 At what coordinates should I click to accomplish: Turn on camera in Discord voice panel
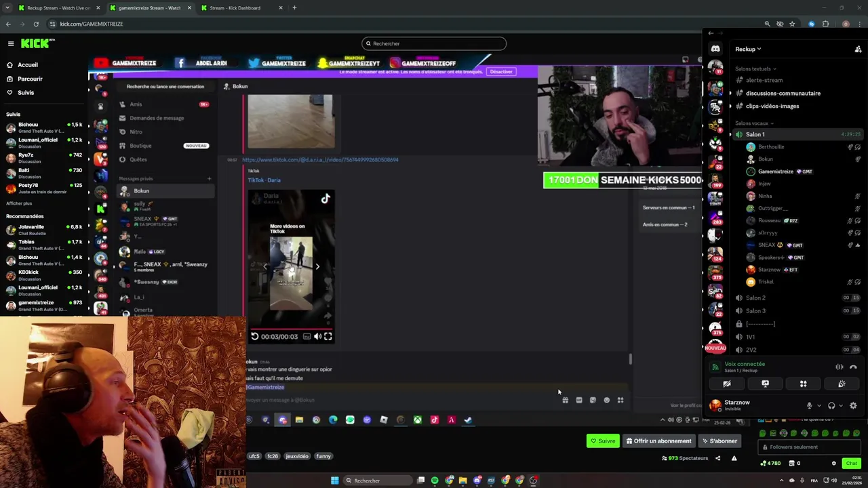point(727,384)
